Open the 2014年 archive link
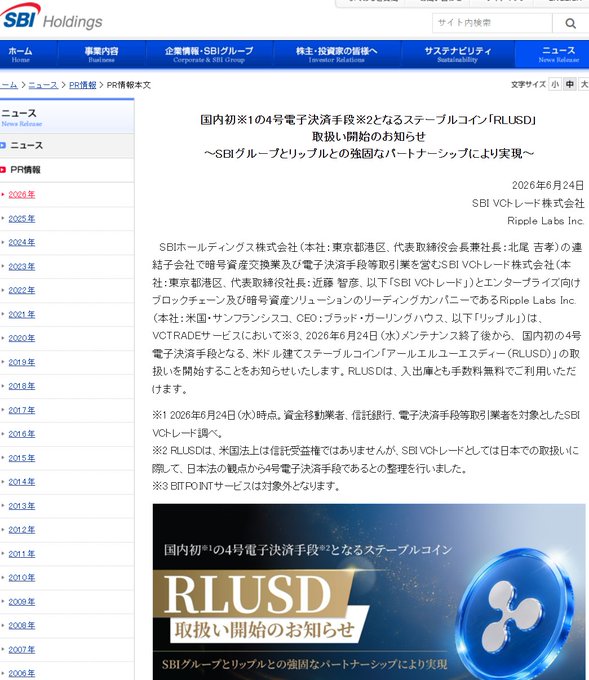Viewport: 589px width, 680px height. click(x=22, y=482)
